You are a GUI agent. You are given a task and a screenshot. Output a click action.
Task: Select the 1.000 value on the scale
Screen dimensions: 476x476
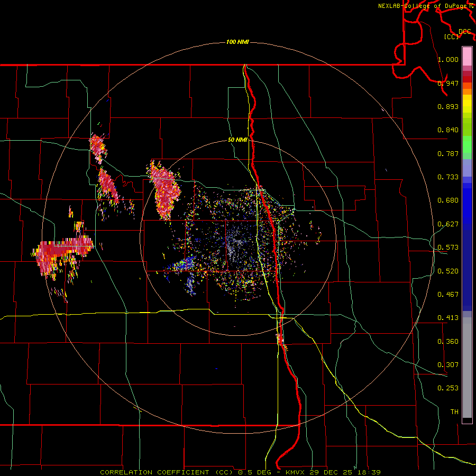click(448, 59)
